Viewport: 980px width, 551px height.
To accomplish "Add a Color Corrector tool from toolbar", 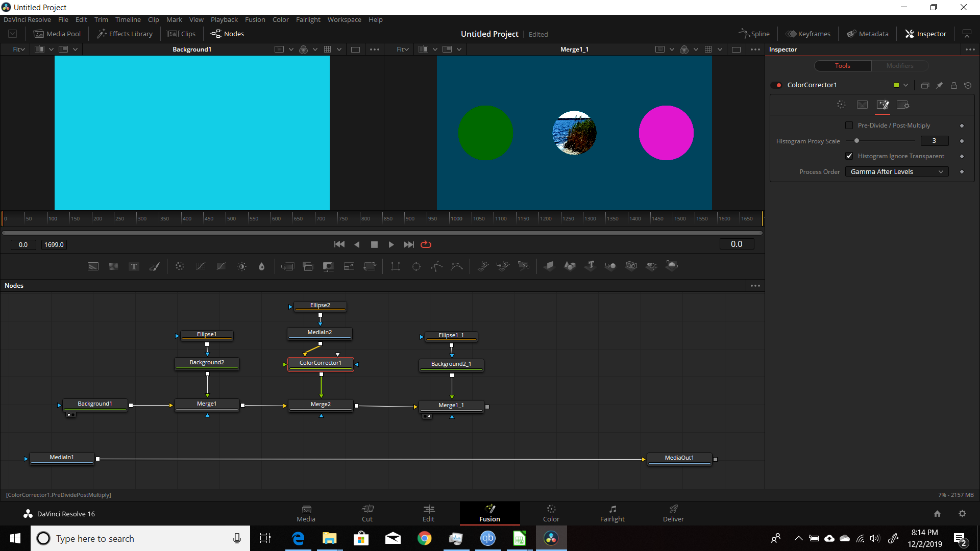I will 180,266.
